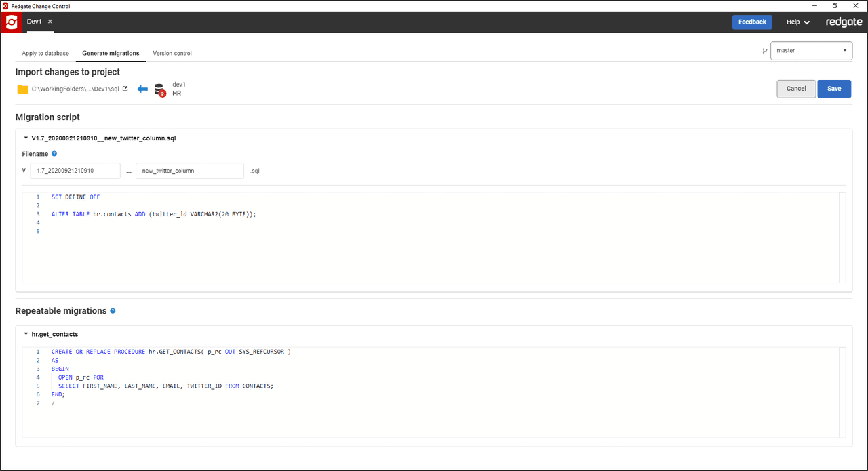
Task: Click the HR schema label
Action: click(176, 94)
